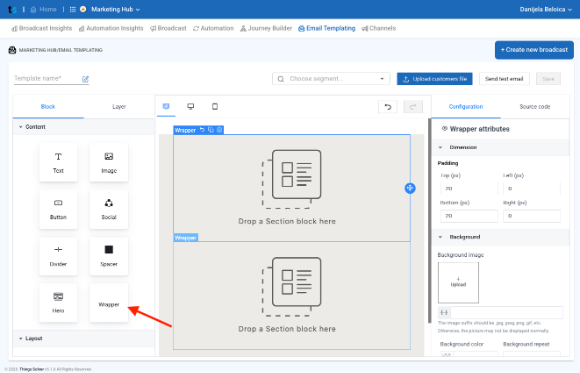Delete the selected Wrapper
Viewport: 580px width, 373px height.
pyautogui.click(x=219, y=130)
